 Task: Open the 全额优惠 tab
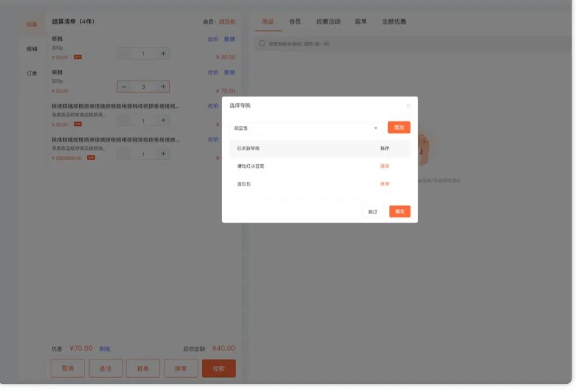[394, 22]
